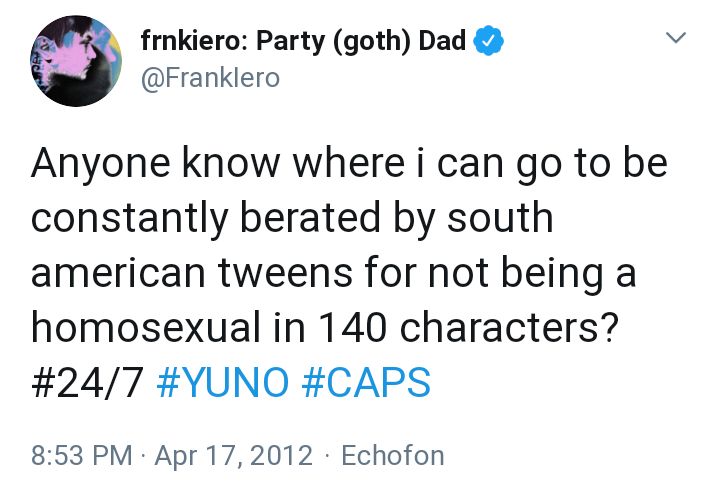Click the '140 characters?' text
The height and width of the screenshot is (500, 720).
click(465, 327)
